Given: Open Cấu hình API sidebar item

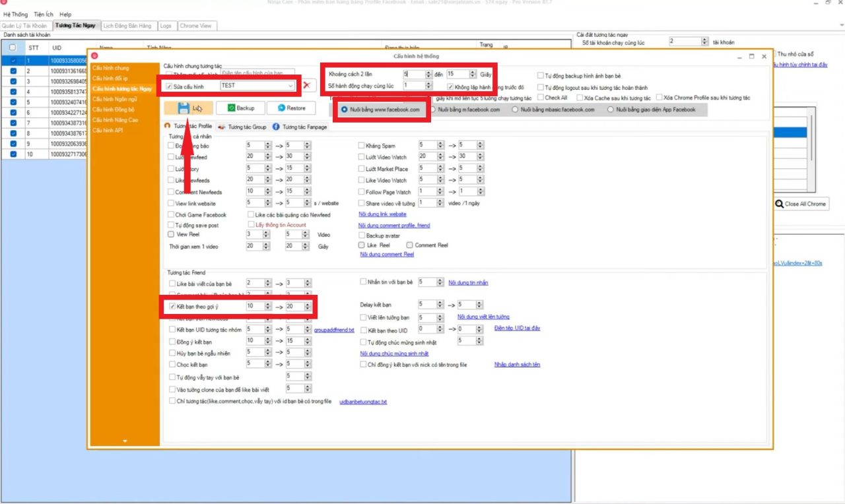Looking at the screenshot, I should 108,130.
